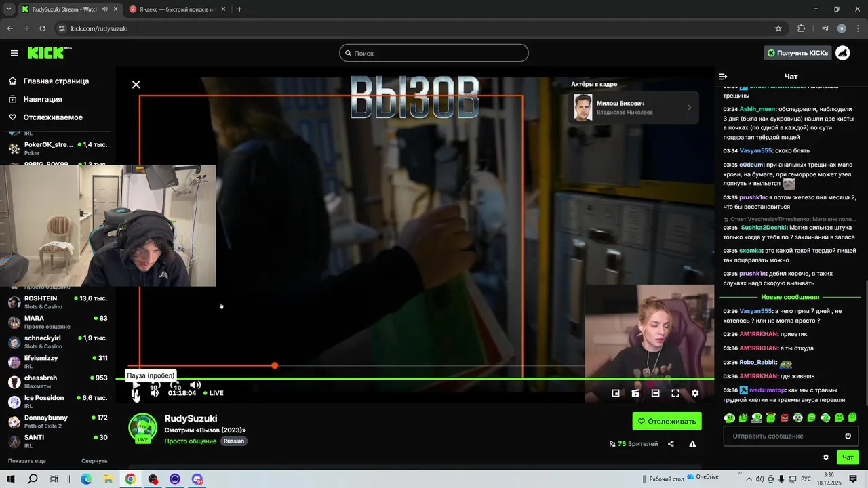Viewport: 868px width, 488px height.
Task: Open the tab search dropdown
Action: point(8,9)
